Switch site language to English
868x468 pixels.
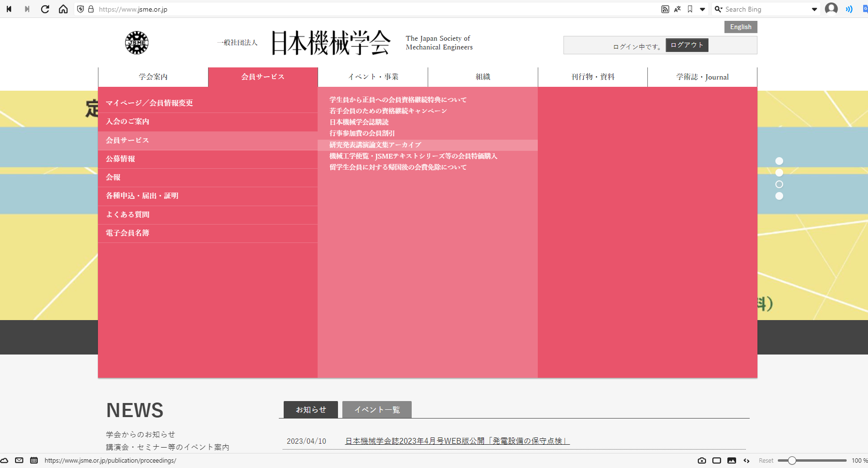740,27
